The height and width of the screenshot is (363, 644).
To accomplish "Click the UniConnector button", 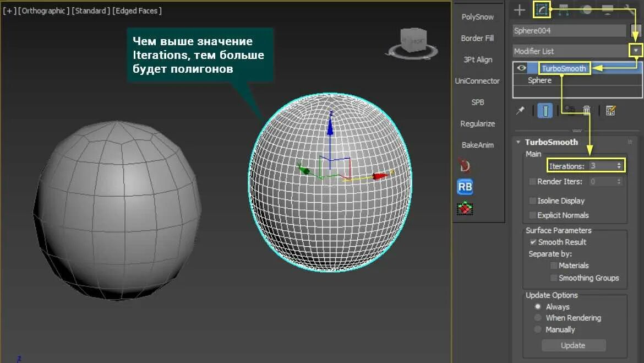I will tap(477, 81).
